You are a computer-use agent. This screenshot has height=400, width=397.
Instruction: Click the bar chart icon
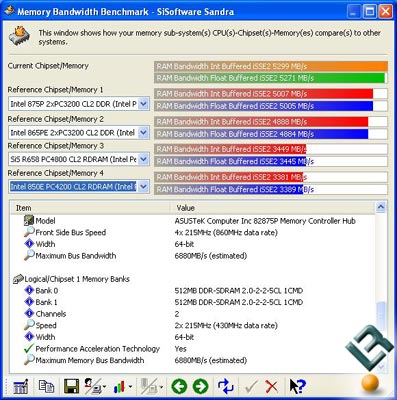point(119,387)
